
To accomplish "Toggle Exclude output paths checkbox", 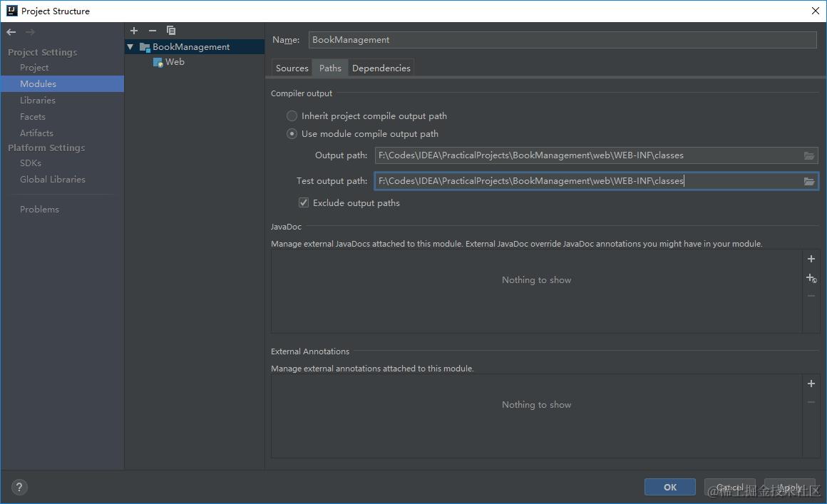I will pos(304,203).
